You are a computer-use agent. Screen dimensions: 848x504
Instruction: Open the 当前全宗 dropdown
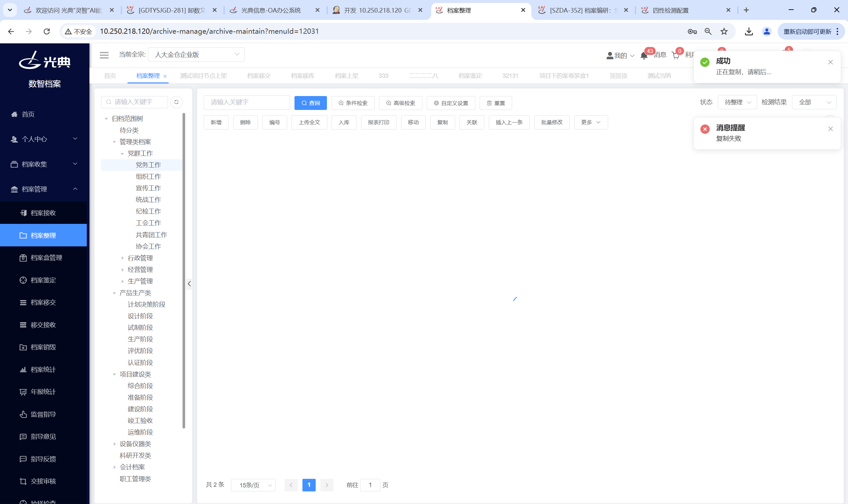pyautogui.click(x=196, y=54)
